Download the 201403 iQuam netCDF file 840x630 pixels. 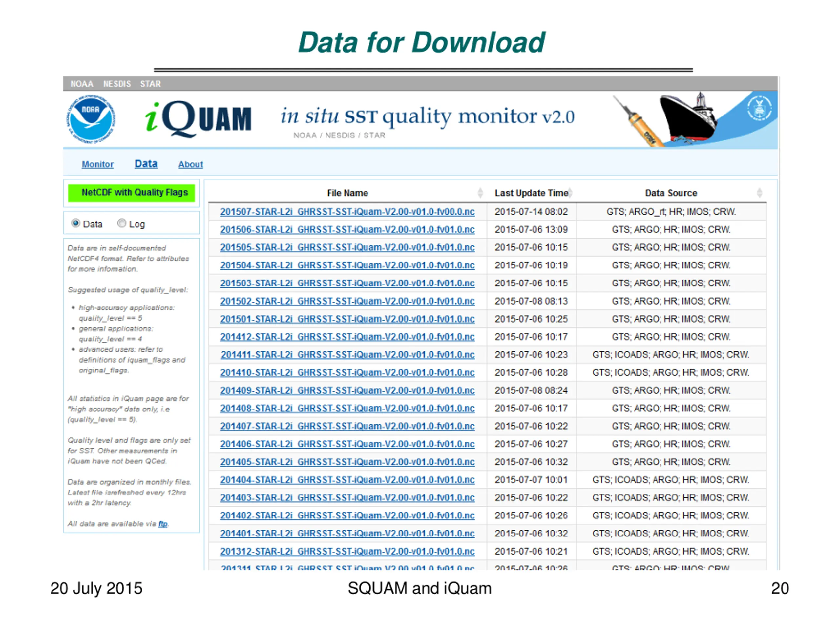click(x=347, y=497)
